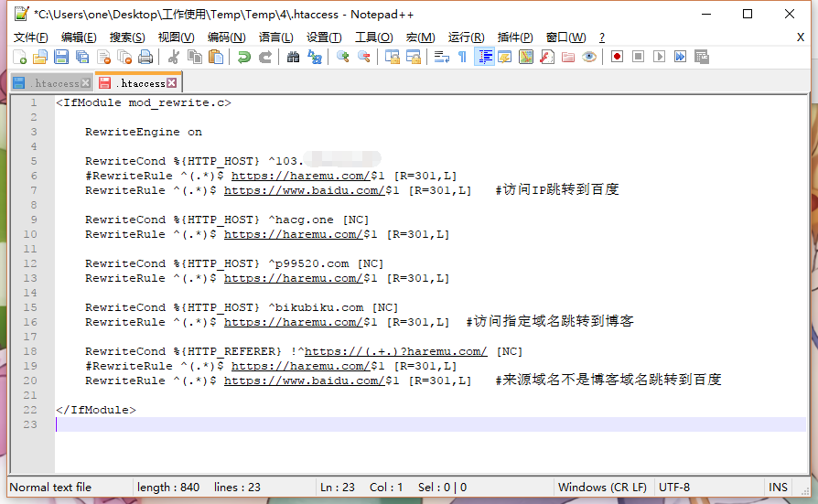
Task: Click the New file toolbar icon
Action: click(19, 57)
